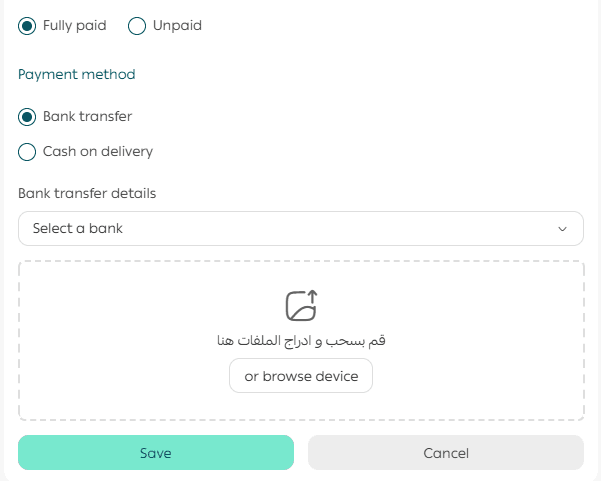601x481 pixels.
Task: Cancel the payment form
Action: point(446,453)
